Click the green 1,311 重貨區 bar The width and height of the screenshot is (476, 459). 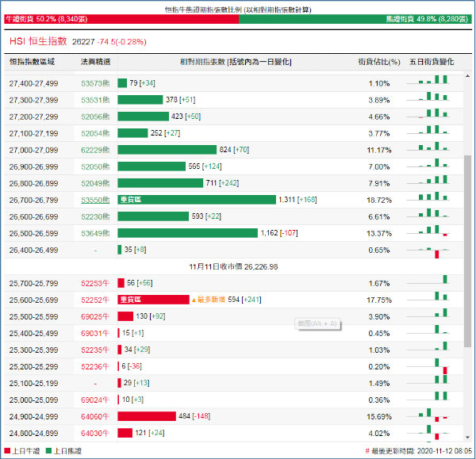click(x=197, y=200)
